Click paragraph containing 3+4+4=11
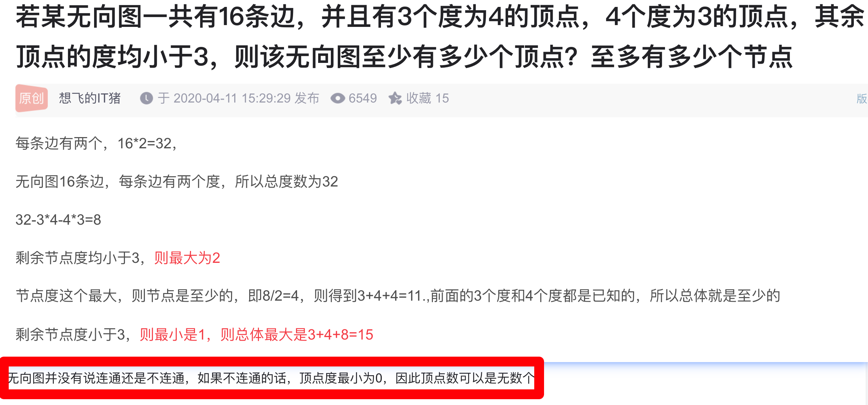868x405 pixels. [398, 296]
